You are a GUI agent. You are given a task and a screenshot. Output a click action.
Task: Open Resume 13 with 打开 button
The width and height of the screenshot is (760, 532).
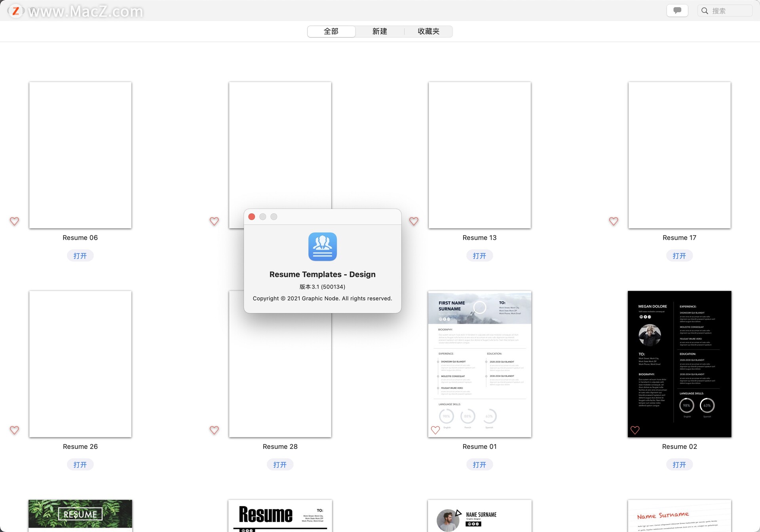click(479, 256)
